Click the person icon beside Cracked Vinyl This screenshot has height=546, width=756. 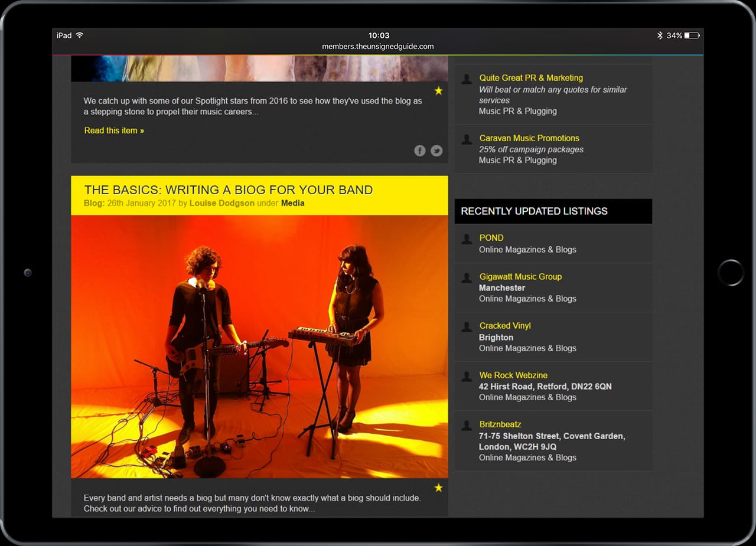pos(467,326)
